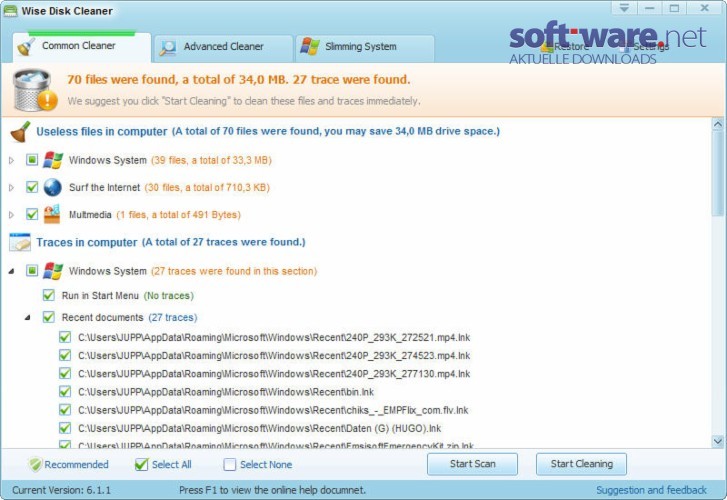Tick the Select None checkbox

point(230,464)
